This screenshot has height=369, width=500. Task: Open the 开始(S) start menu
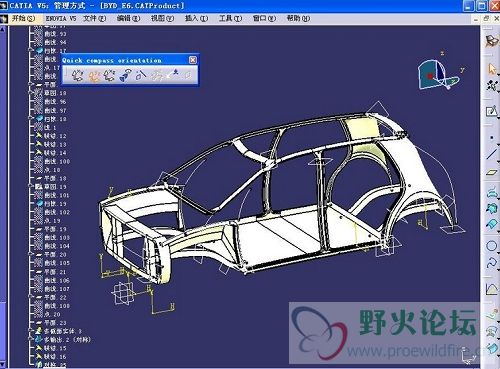click(x=23, y=18)
